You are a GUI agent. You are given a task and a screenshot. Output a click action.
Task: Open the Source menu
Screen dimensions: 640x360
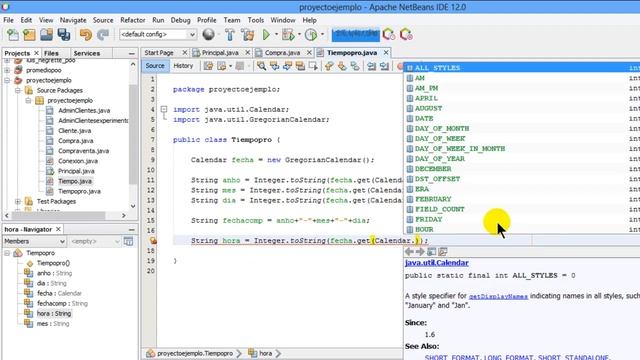coord(103,20)
